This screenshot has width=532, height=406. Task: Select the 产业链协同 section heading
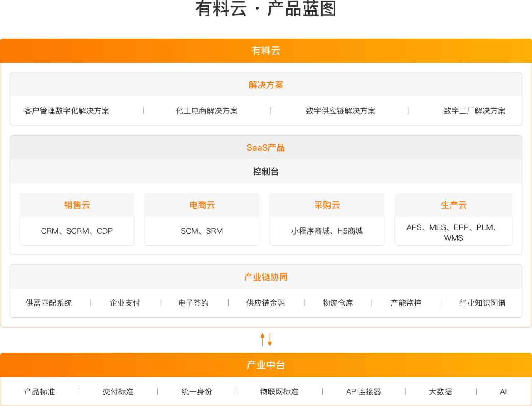point(266,277)
